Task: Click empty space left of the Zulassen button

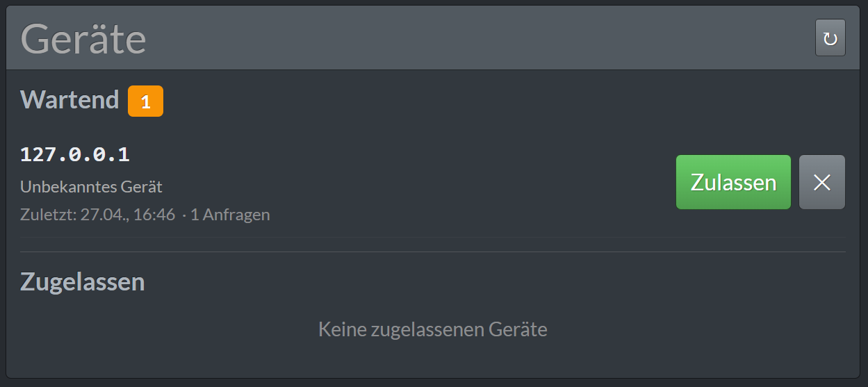Action: (x=473, y=182)
